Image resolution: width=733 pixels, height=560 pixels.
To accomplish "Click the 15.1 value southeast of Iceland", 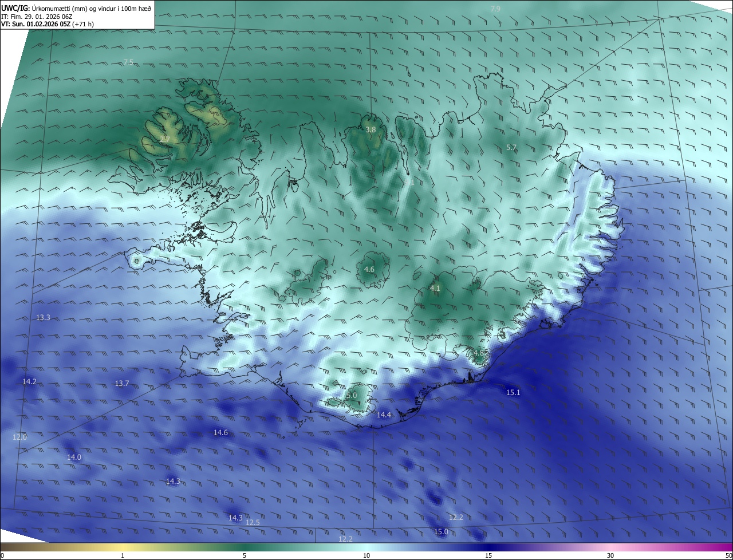I will pyautogui.click(x=513, y=392).
